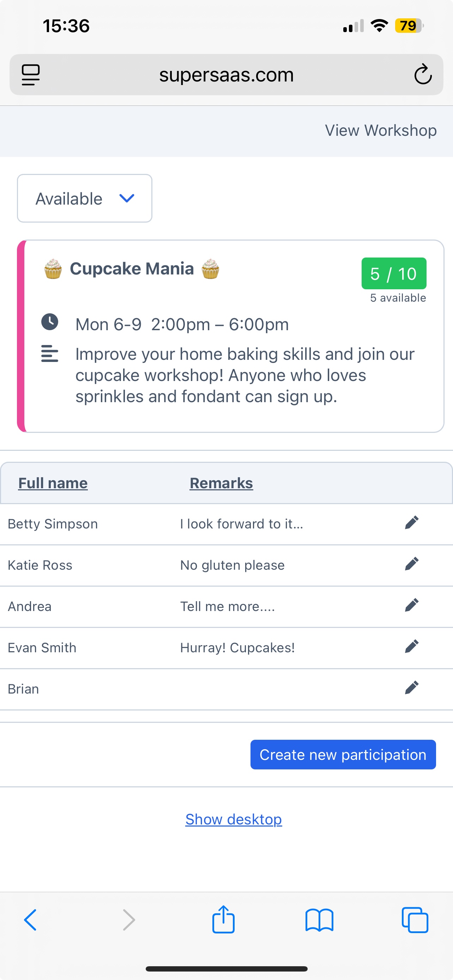This screenshot has width=453, height=980.
Task: Open the editor pencil next to Andrea
Action: [412, 605]
